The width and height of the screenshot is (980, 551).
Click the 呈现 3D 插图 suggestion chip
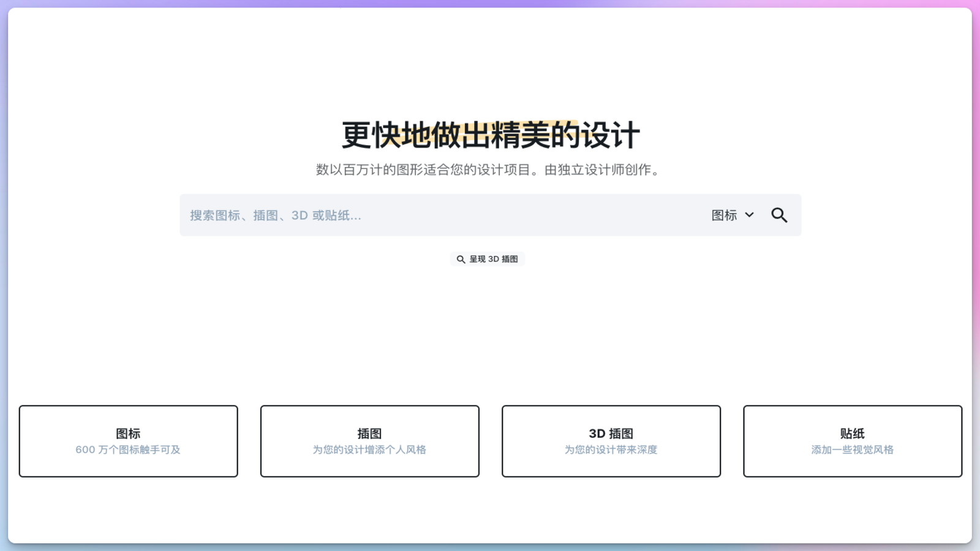point(488,259)
